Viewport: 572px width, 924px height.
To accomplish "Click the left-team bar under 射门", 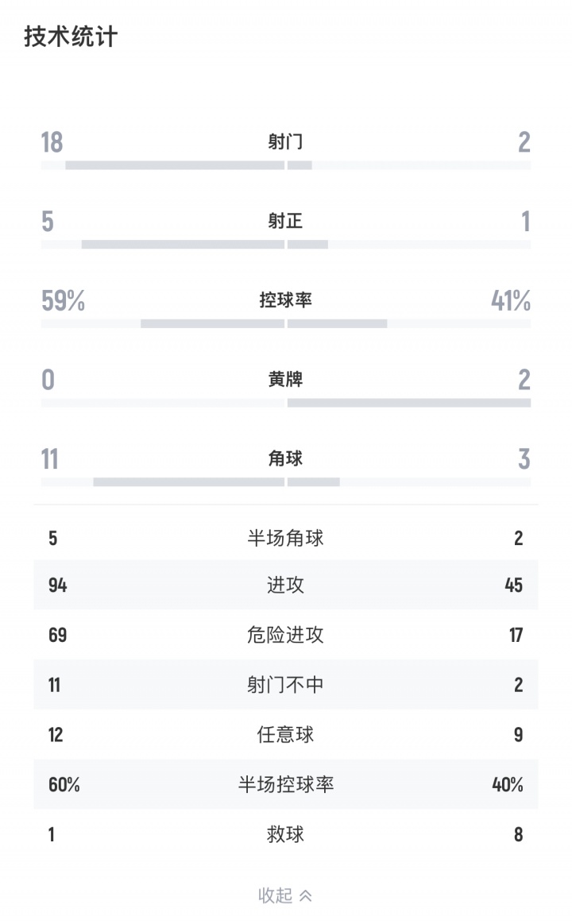I will click(174, 165).
